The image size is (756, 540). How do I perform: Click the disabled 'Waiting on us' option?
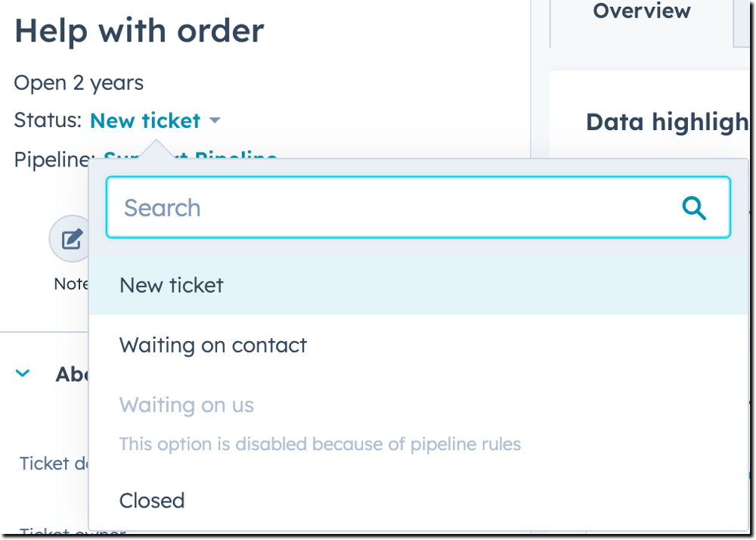[186, 405]
